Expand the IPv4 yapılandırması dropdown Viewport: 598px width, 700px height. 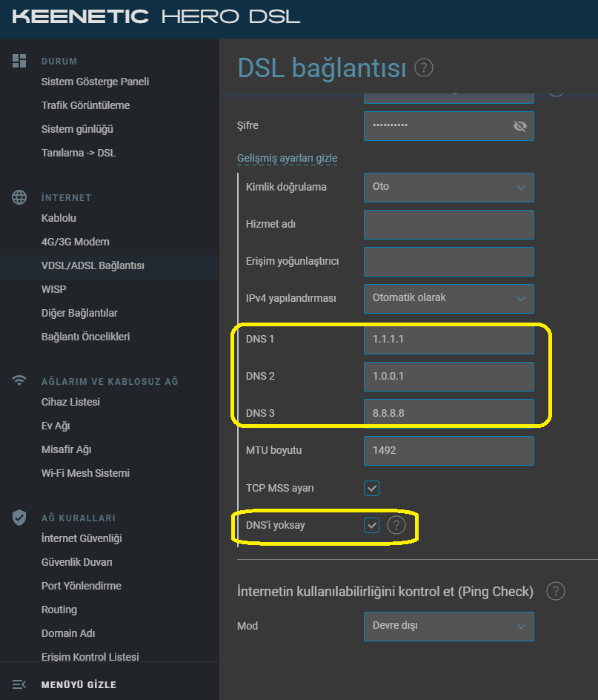pyautogui.click(x=448, y=298)
